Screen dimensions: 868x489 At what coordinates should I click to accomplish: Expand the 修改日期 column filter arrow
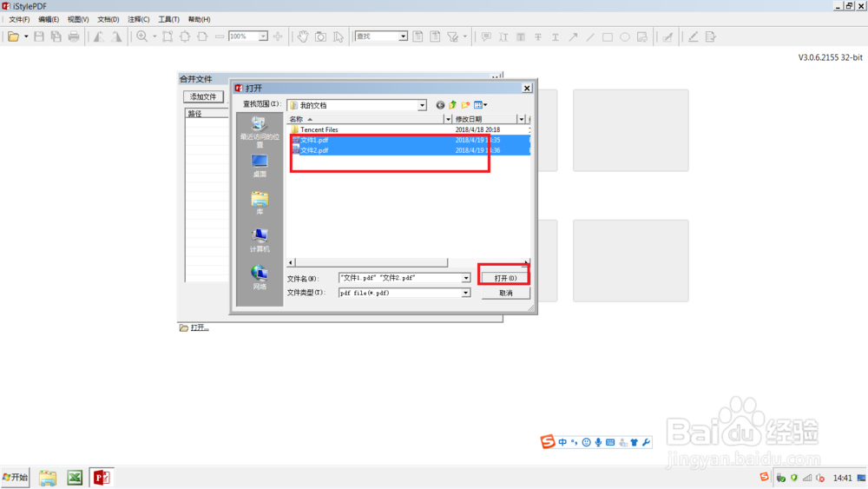[521, 119]
